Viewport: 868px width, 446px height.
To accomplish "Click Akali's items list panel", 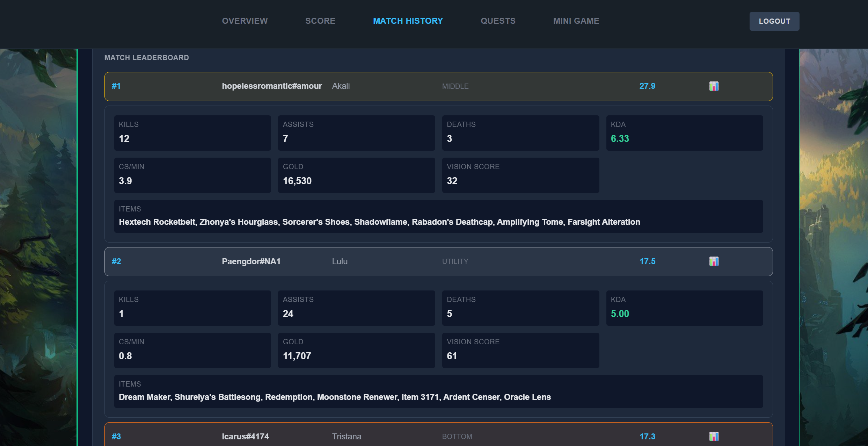I will click(438, 216).
